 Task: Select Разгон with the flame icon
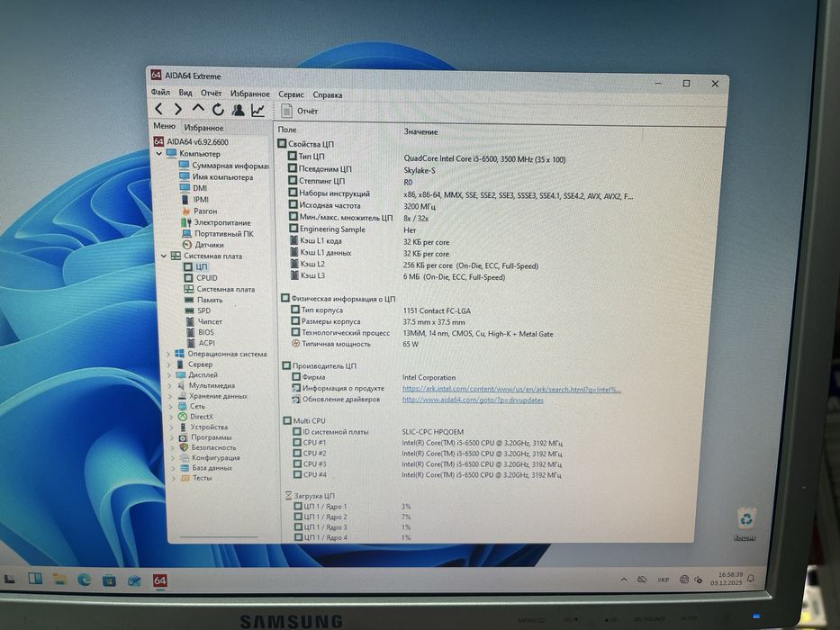pyautogui.click(x=199, y=211)
